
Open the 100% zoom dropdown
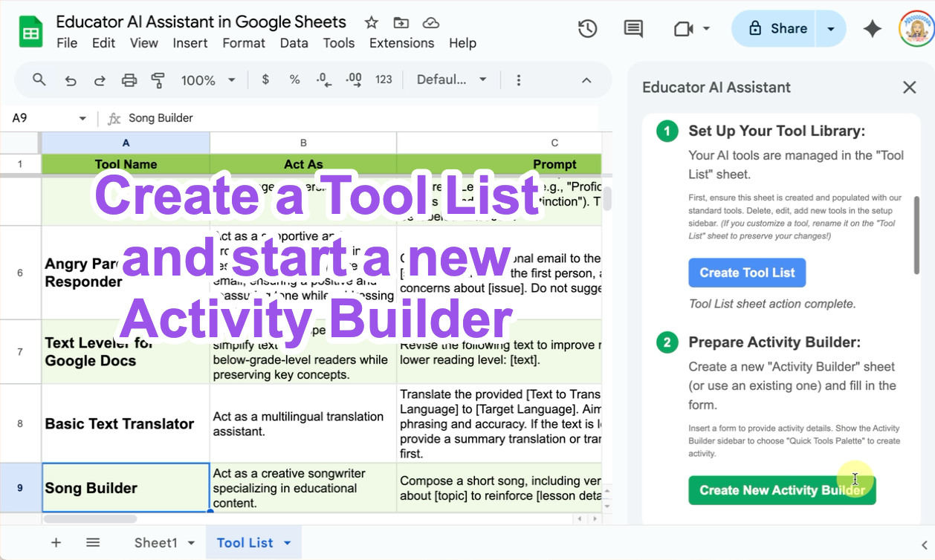point(208,79)
